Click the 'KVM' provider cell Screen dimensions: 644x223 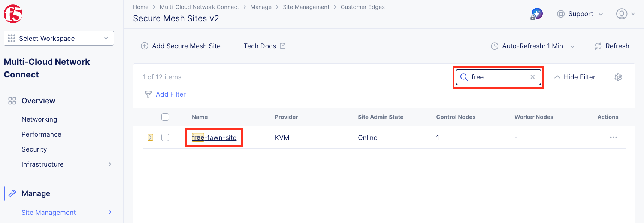(x=282, y=138)
